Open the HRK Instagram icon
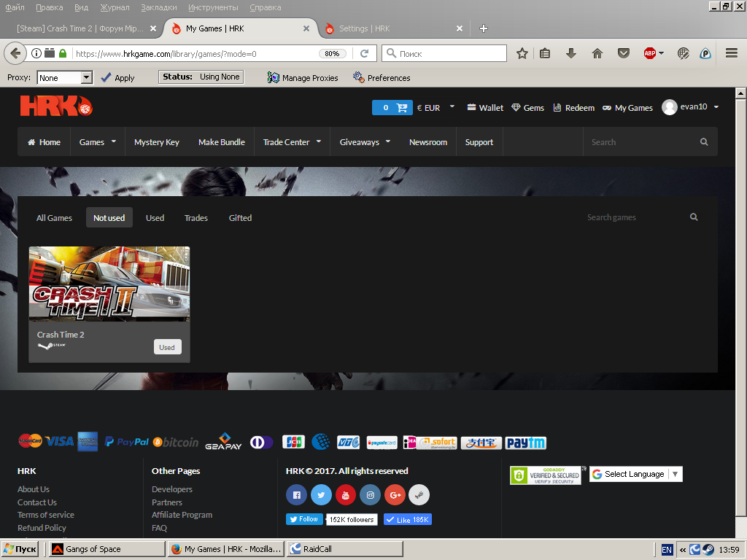Viewport: 747px width, 560px height. click(x=370, y=495)
